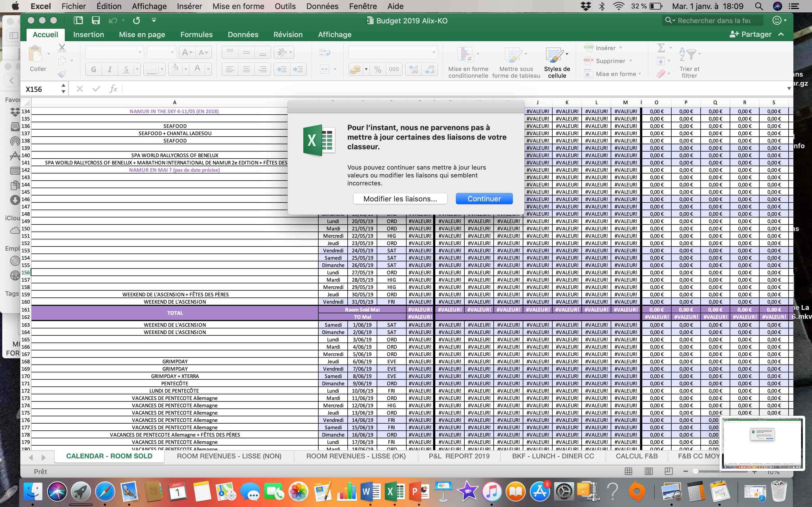Click the Continuer button
Image resolution: width=812 pixels, height=507 pixels.
pos(484,199)
